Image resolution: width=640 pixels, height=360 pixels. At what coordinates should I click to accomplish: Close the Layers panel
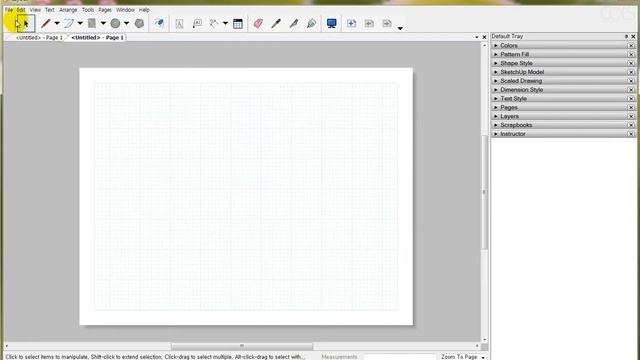pyautogui.click(x=631, y=116)
